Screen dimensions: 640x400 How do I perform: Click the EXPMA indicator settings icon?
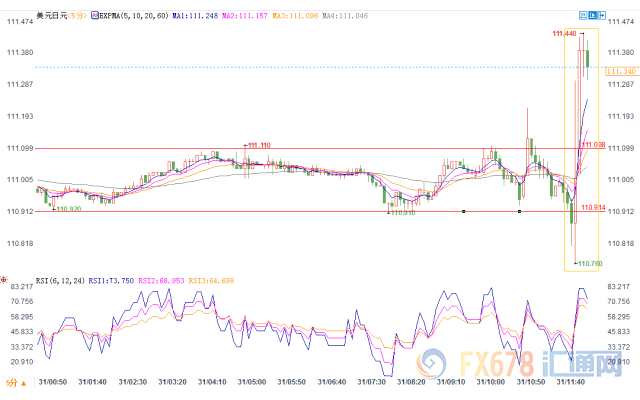(95, 16)
